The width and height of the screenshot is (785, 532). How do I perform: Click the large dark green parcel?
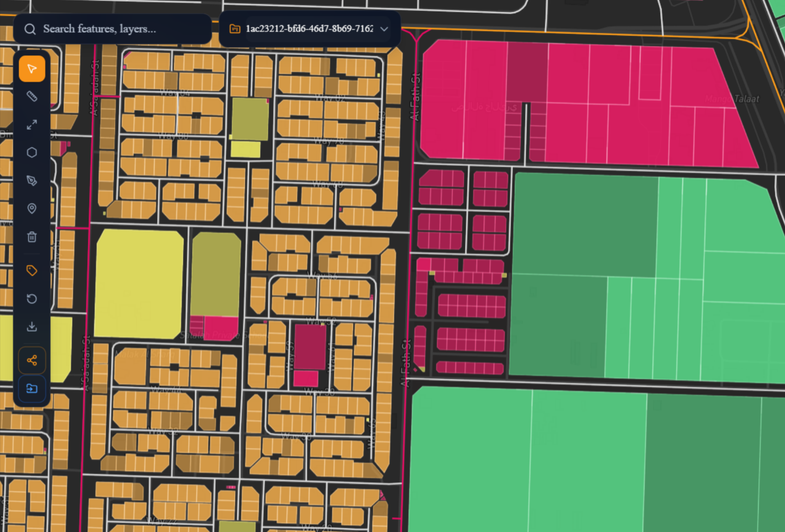click(x=584, y=224)
